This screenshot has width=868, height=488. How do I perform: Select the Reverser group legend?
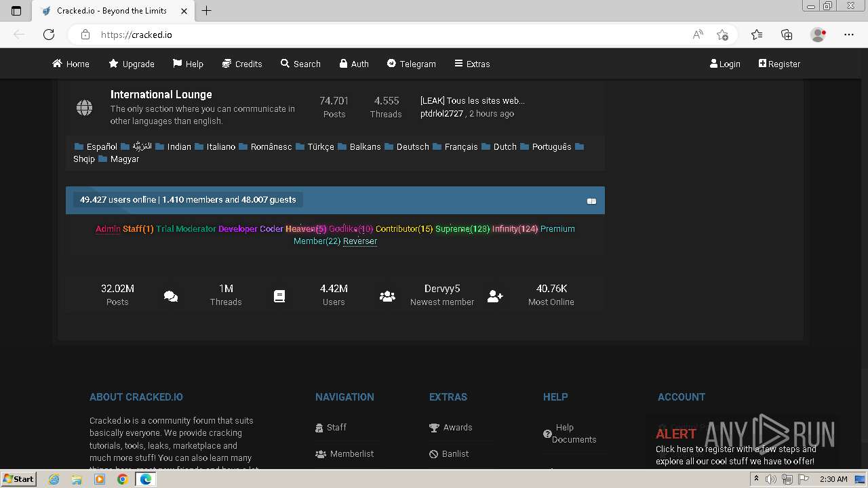click(360, 241)
